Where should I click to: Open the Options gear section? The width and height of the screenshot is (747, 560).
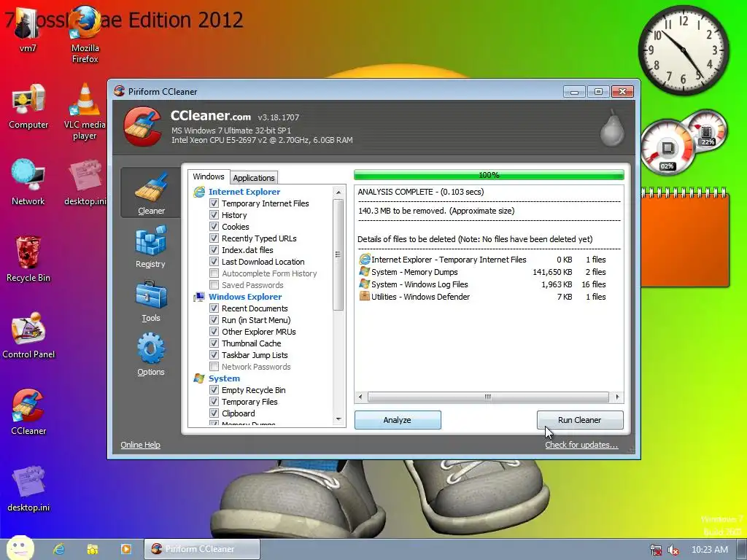150,355
